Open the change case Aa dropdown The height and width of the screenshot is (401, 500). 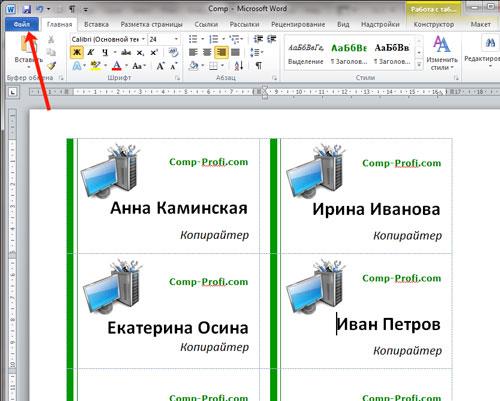pos(139,66)
